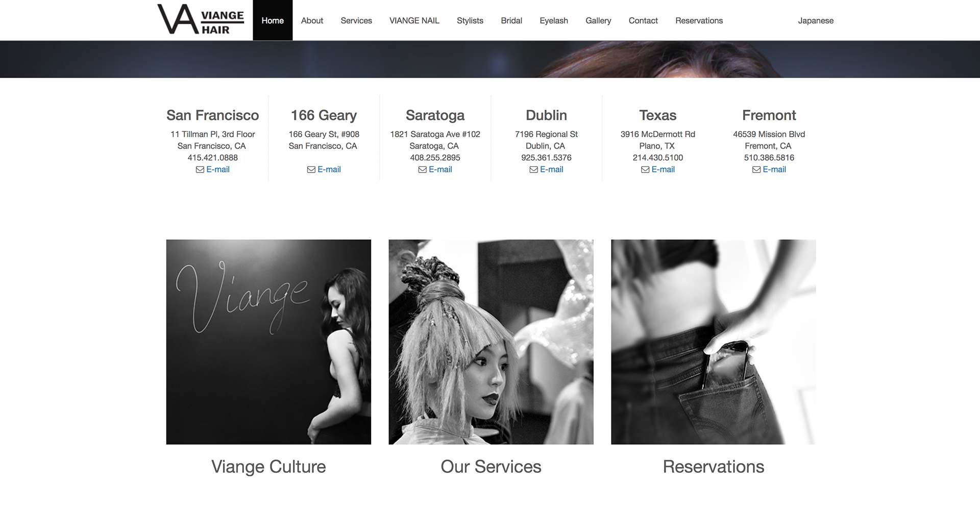Email the 166 Geary location link
The image size is (980, 506).
(x=329, y=170)
